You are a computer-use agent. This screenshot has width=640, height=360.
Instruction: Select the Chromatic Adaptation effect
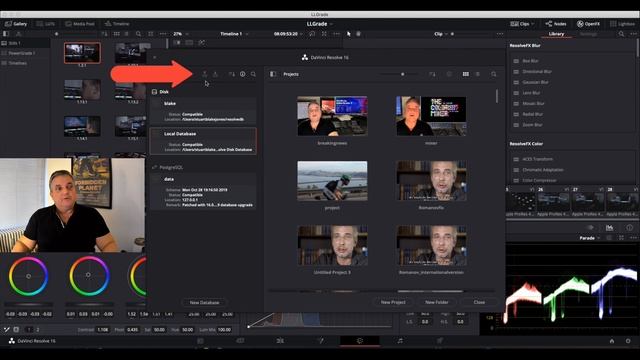tap(542, 170)
